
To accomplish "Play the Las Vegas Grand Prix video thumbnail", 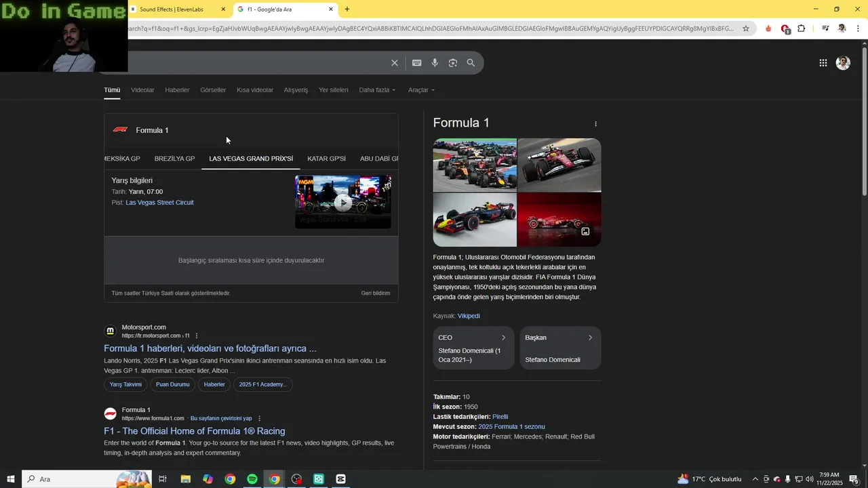I will click(343, 202).
